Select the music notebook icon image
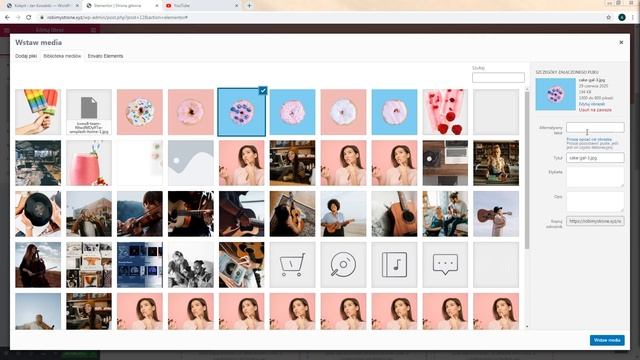This screenshot has width=640, height=360. pos(394,265)
